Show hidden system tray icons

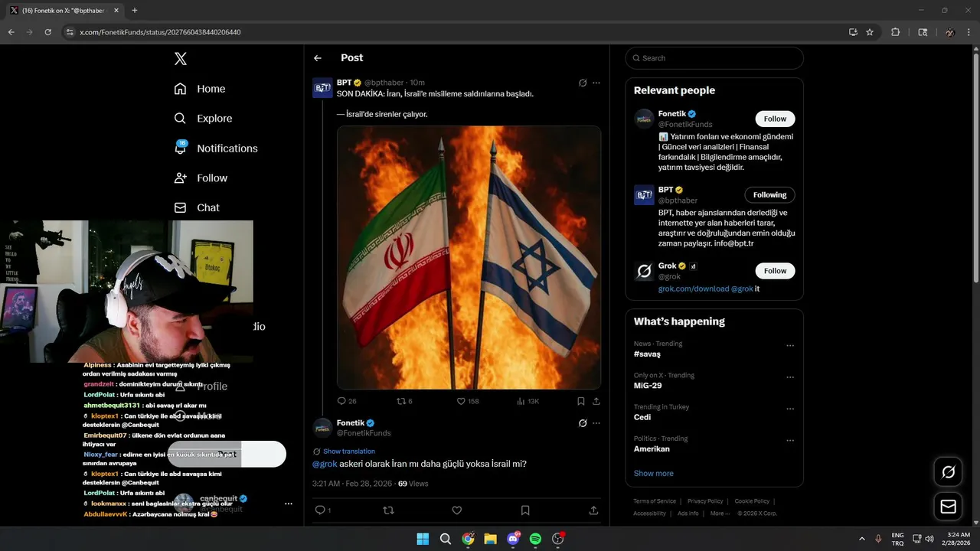[861, 539]
